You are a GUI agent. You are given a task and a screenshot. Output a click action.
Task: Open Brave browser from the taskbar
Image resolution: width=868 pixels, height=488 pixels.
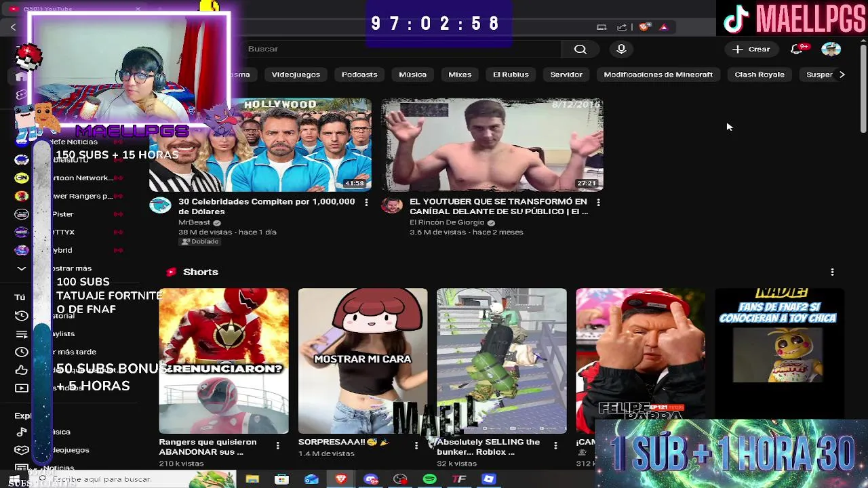[x=341, y=479]
